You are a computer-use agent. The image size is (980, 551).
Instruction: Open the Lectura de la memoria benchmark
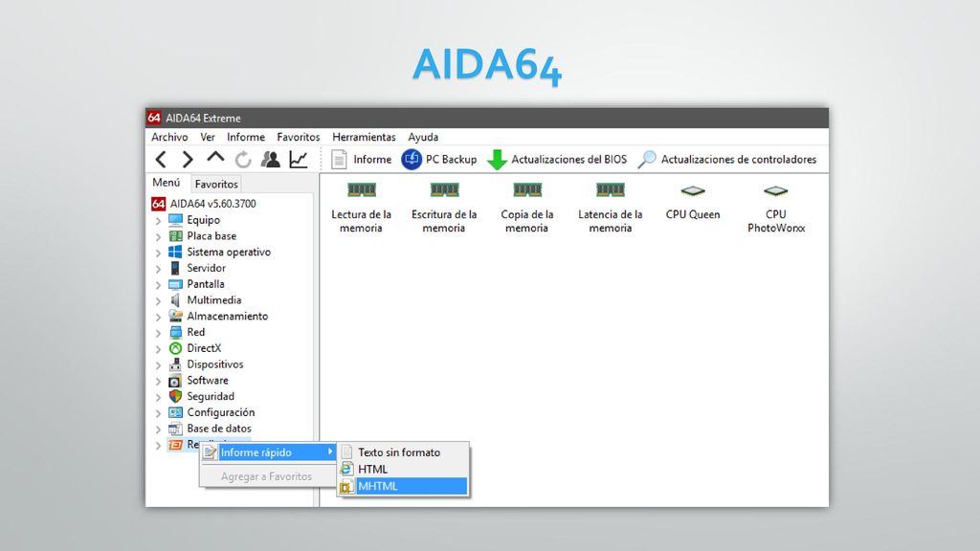(361, 209)
